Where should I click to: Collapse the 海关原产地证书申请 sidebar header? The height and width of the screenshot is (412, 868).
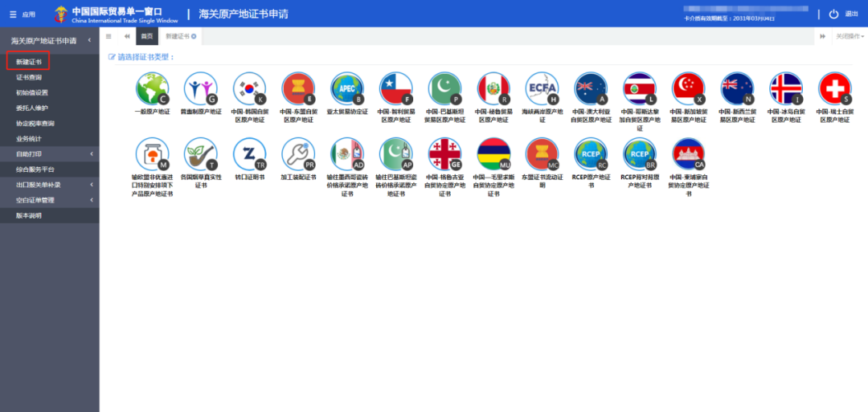click(x=89, y=40)
